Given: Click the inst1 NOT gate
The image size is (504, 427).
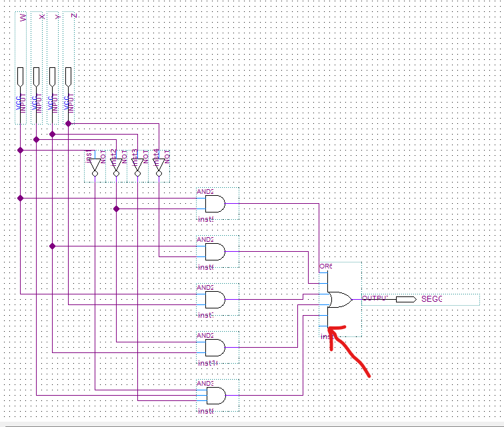Looking at the screenshot, I should pyautogui.click(x=95, y=166).
